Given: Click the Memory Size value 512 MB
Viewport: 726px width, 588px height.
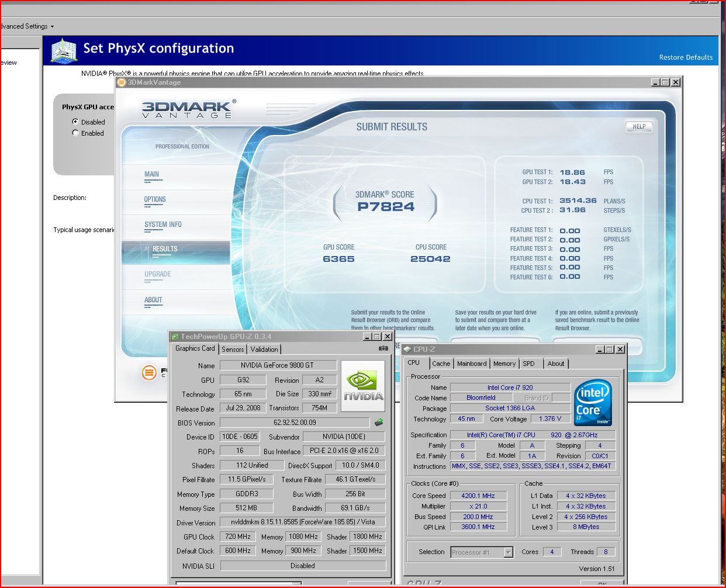Looking at the screenshot, I should point(246,508).
